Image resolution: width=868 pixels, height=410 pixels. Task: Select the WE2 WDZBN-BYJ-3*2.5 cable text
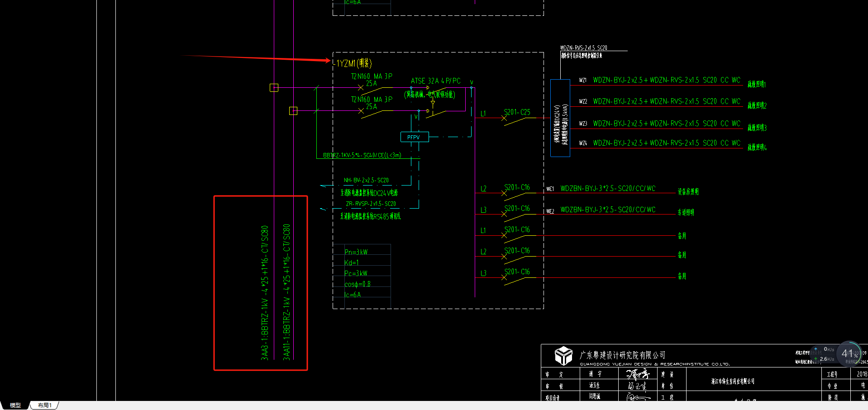608,210
